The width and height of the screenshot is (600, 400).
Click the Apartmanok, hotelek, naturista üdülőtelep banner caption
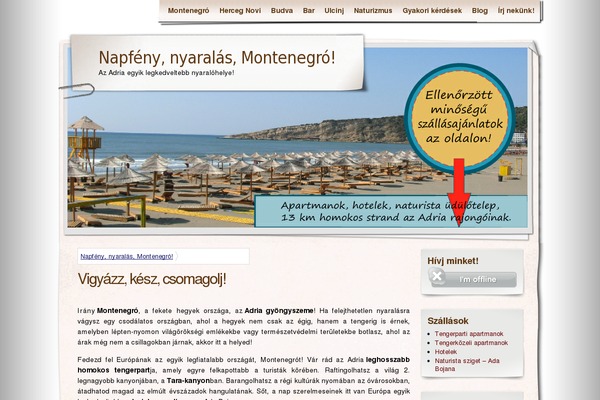pyautogui.click(x=391, y=211)
